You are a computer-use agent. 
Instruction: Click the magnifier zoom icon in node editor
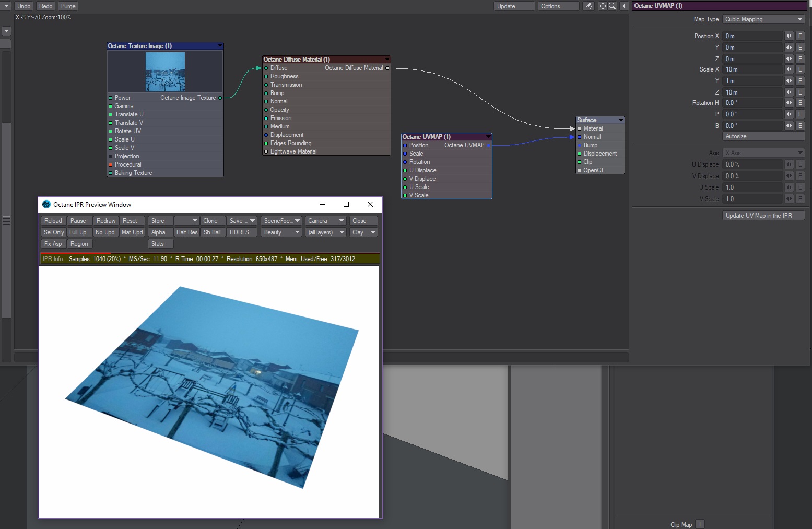tap(612, 6)
